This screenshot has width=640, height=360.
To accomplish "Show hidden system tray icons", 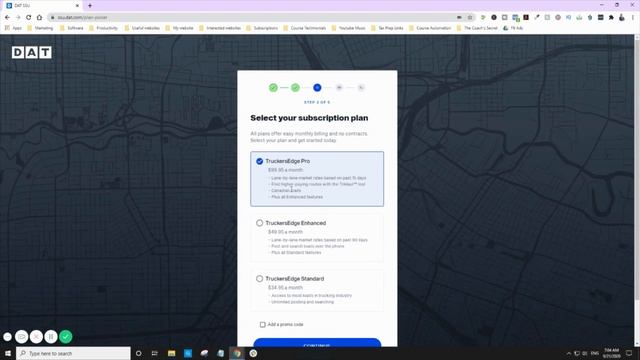I will pos(569,353).
